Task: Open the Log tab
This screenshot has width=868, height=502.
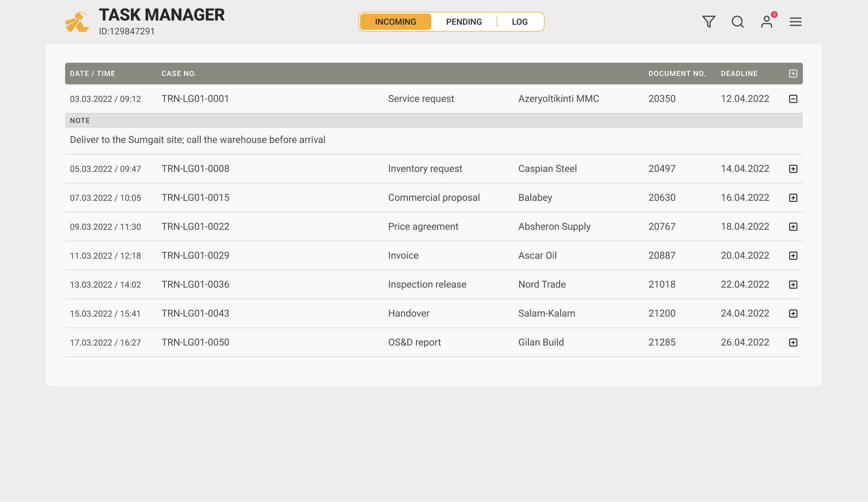Action: click(x=519, y=22)
